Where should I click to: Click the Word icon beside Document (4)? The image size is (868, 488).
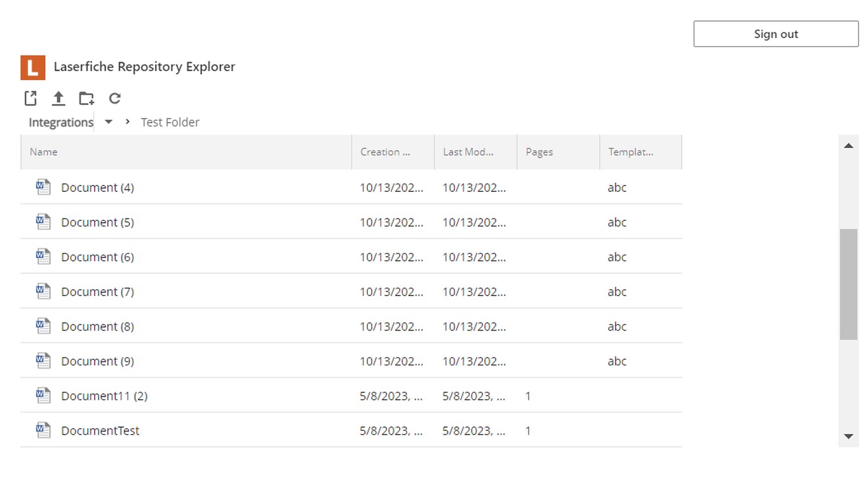pyautogui.click(x=43, y=187)
